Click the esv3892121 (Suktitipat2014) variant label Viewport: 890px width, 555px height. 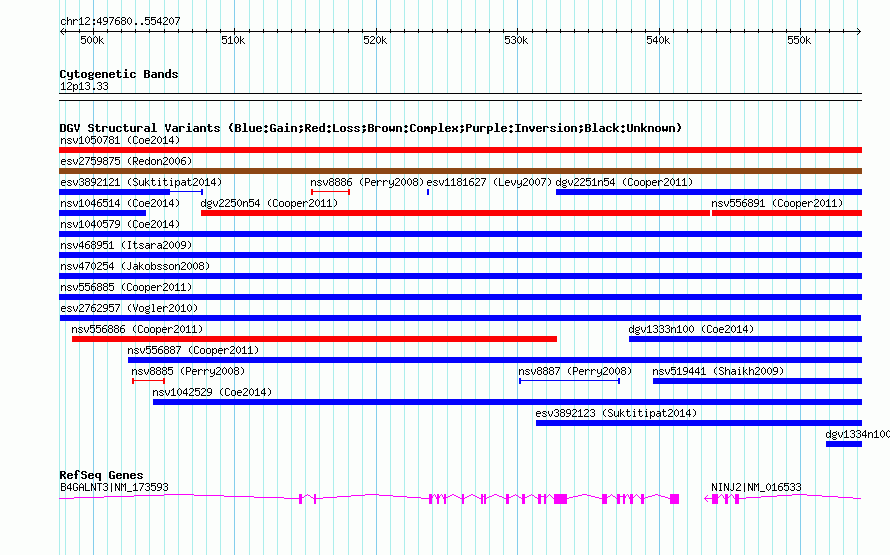(141, 182)
